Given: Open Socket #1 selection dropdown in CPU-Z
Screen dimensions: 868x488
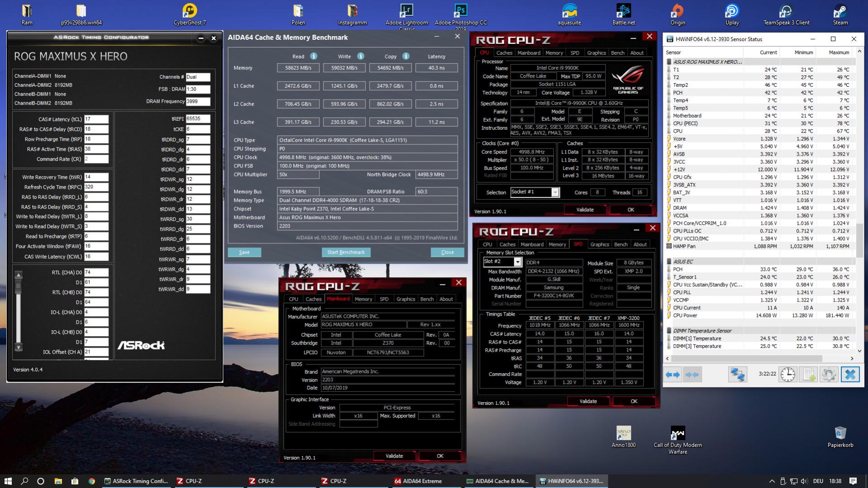Looking at the screenshot, I should coord(555,192).
